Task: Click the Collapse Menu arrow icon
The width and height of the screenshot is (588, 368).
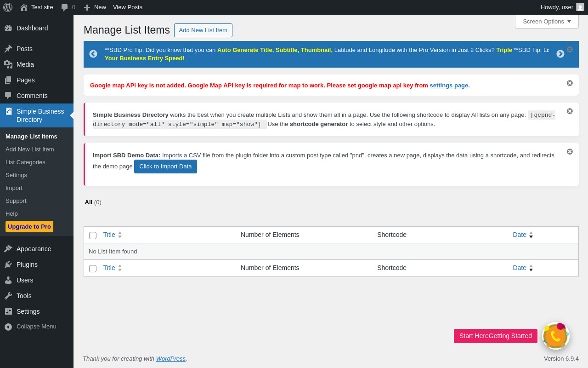Action: [x=8, y=327]
